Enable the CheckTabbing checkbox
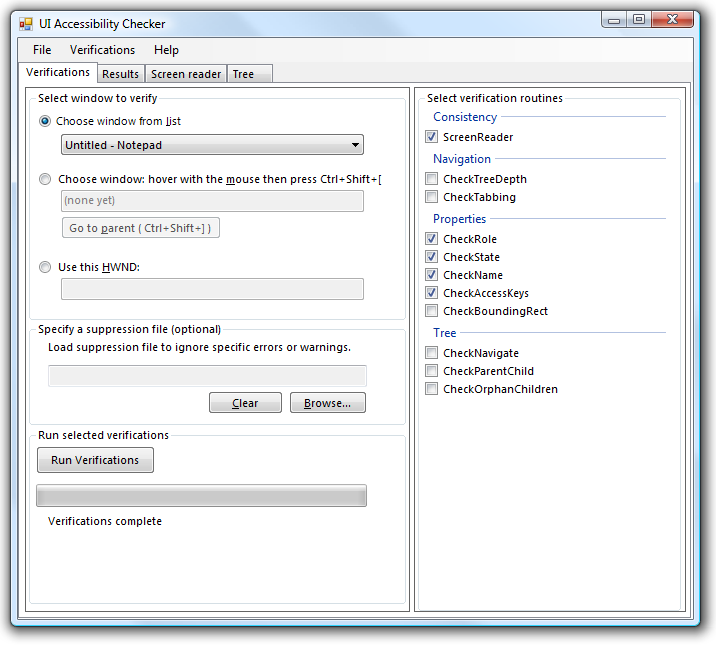The image size is (716, 645). point(432,197)
